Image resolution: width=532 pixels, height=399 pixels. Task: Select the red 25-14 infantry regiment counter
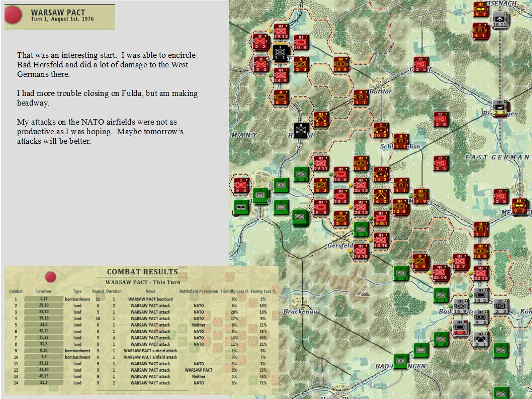440,273
